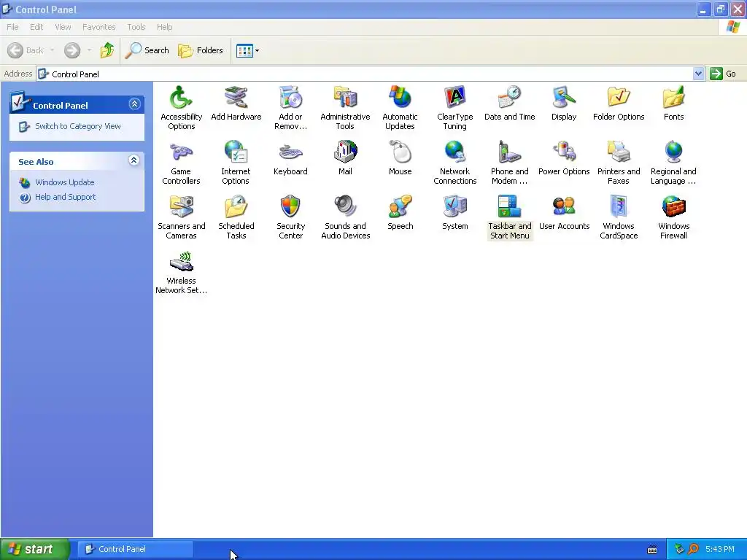Open the Help menu
The width and height of the screenshot is (747, 560).
[x=164, y=27]
